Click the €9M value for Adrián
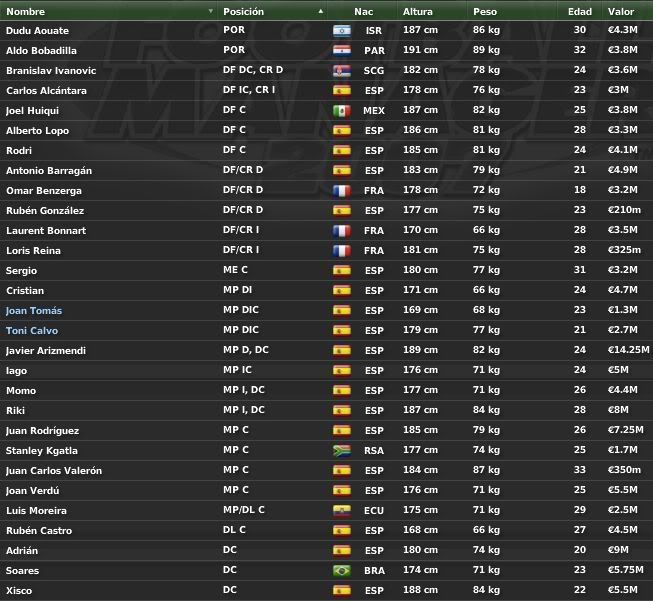653x601 pixels. [618, 550]
